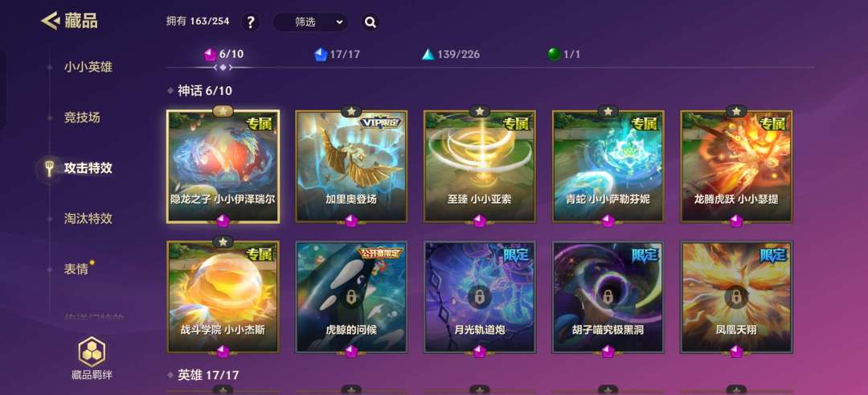Select the 青蛇 小小萨勒芬妮 effect card
Image resolution: width=868 pixels, height=395 pixels.
pyautogui.click(x=608, y=167)
